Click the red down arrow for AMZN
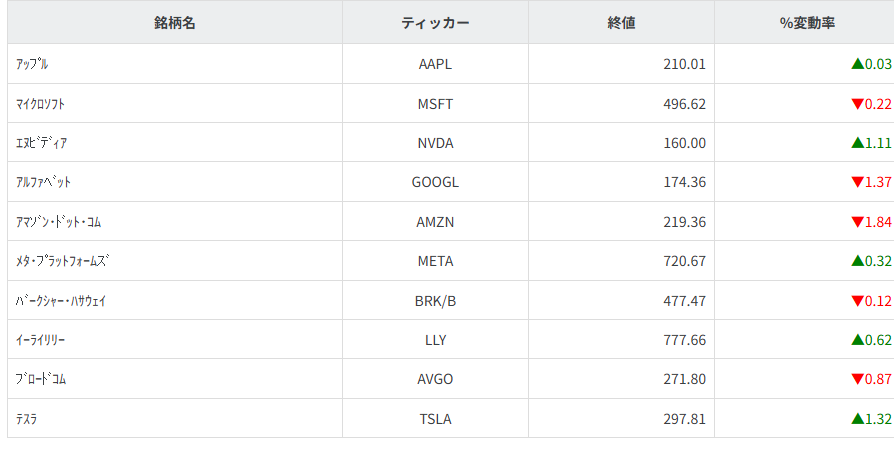The image size is (894, 453). click(x=857, y=222)
